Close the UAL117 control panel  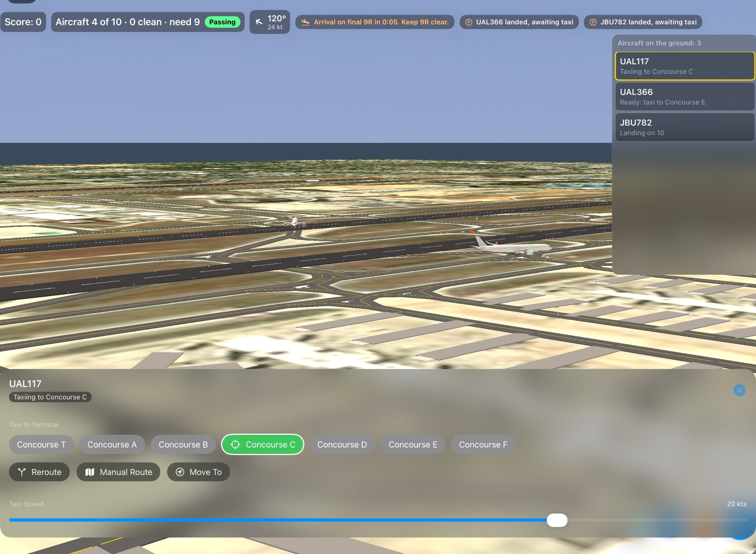(739, 390)
